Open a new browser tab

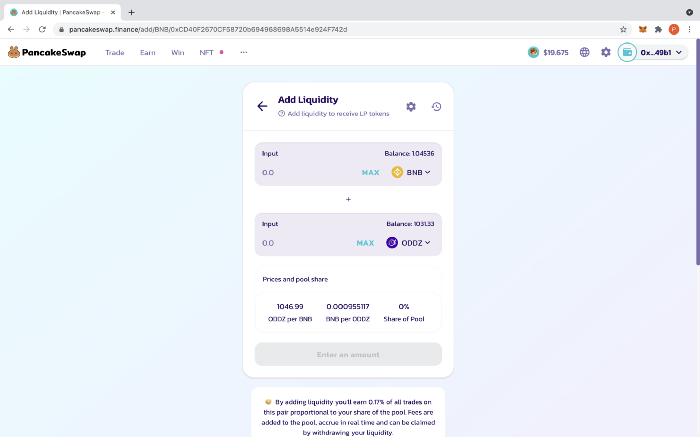coord(131,12)
